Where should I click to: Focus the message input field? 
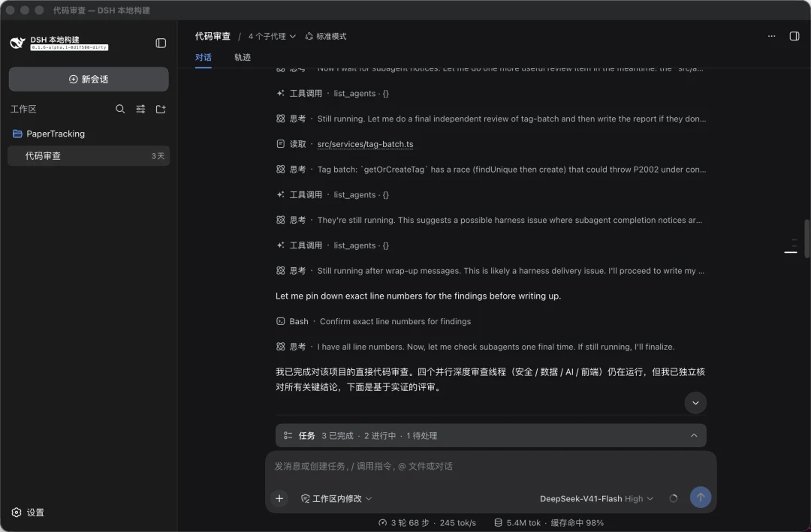pyautogui.click(x=491, y=466)
